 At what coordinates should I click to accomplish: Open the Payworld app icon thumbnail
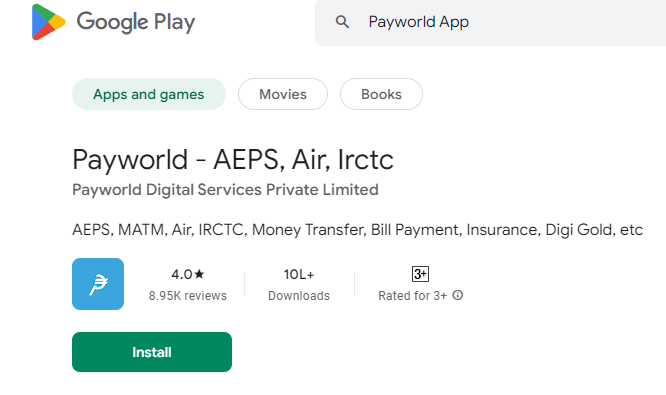tap(98, 284)
